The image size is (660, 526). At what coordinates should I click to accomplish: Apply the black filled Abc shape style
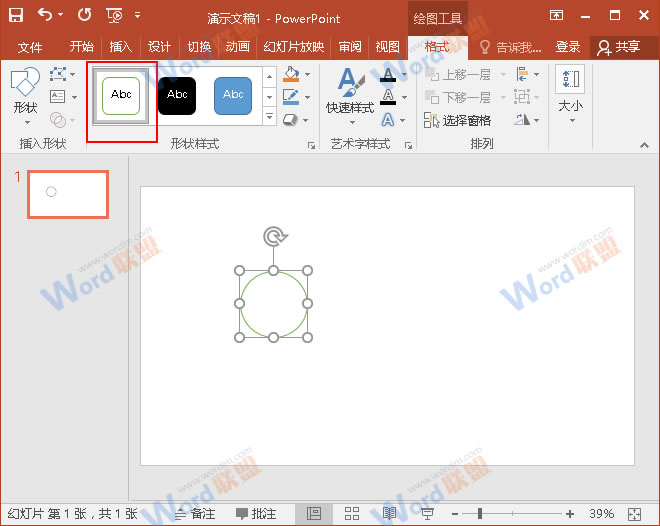[177, 95]
